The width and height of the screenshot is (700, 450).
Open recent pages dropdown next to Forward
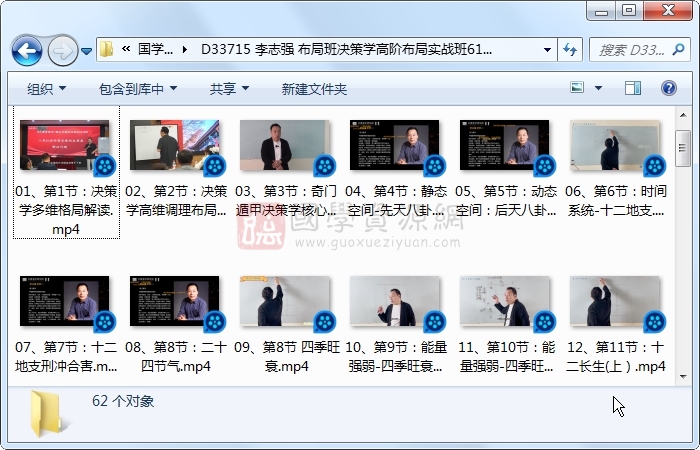[x=87, y=51]
